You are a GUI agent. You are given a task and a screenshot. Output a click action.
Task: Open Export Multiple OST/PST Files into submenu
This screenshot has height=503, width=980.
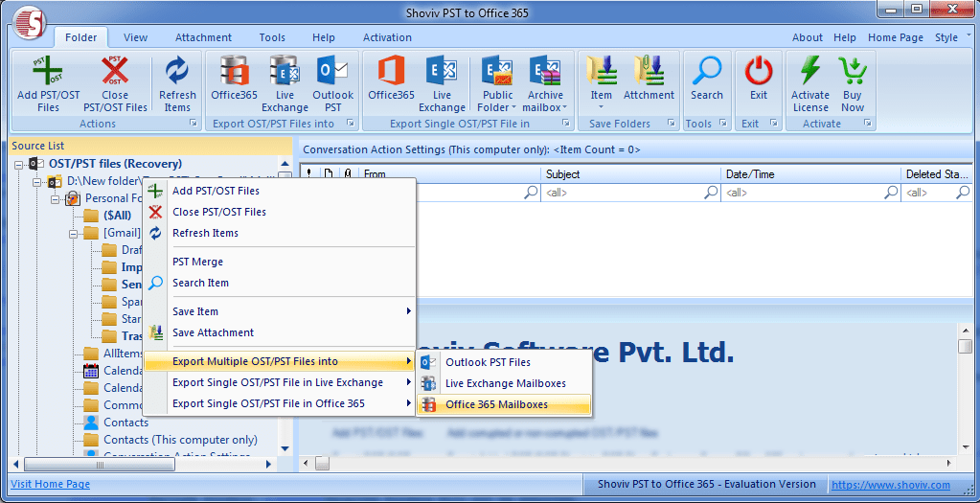click(x=279, y=361)
